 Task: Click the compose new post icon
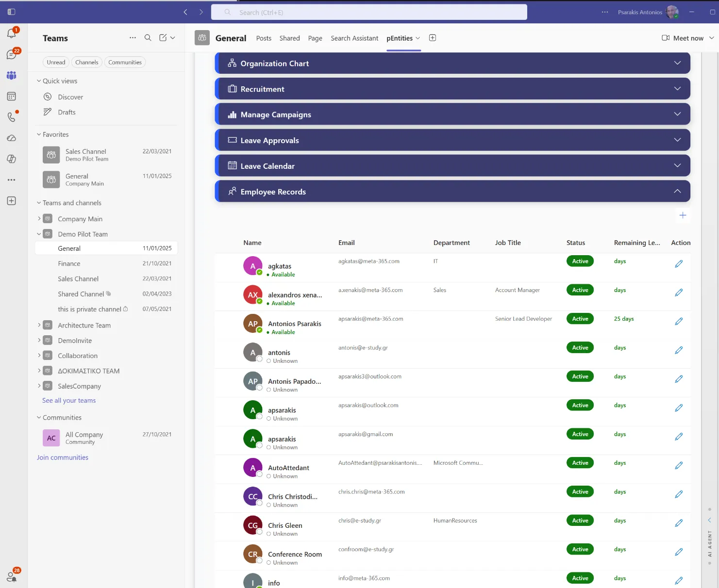coord(163,38)
